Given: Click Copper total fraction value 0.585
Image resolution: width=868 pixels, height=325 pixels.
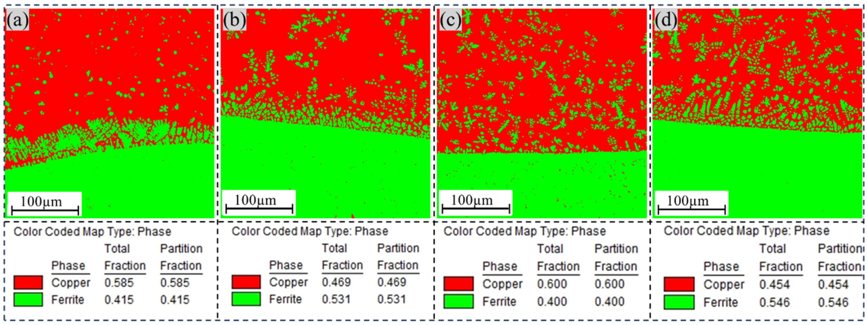Looking at the screenshot, I should pos(119,283).
